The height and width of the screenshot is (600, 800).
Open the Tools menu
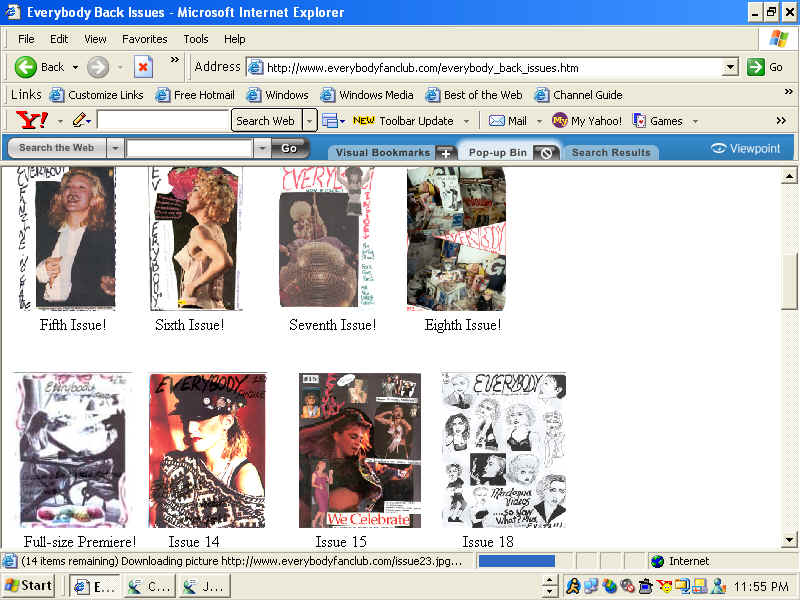(196, 39)
